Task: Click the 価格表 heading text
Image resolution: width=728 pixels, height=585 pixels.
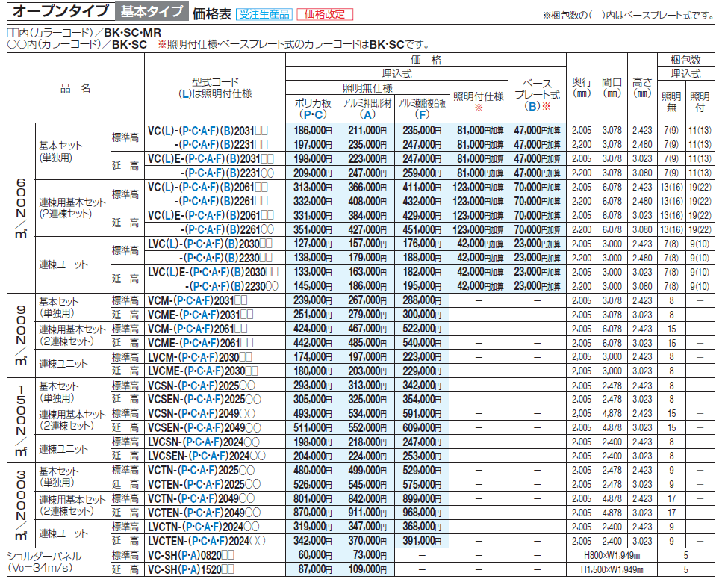Action: pyautogui.click(x=211, y=13)
